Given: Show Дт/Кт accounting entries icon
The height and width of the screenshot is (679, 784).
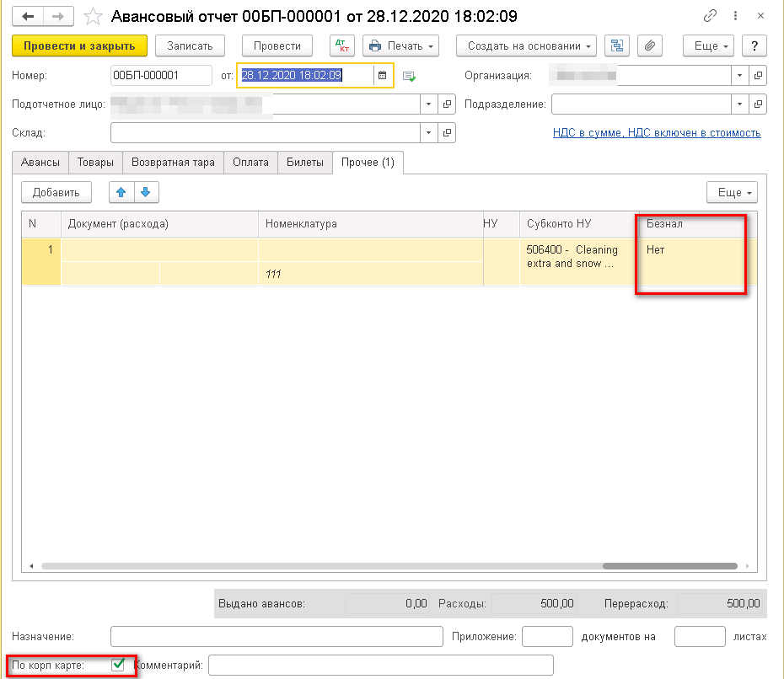Looking at the screenshot, I should click(x=341, y=45).
